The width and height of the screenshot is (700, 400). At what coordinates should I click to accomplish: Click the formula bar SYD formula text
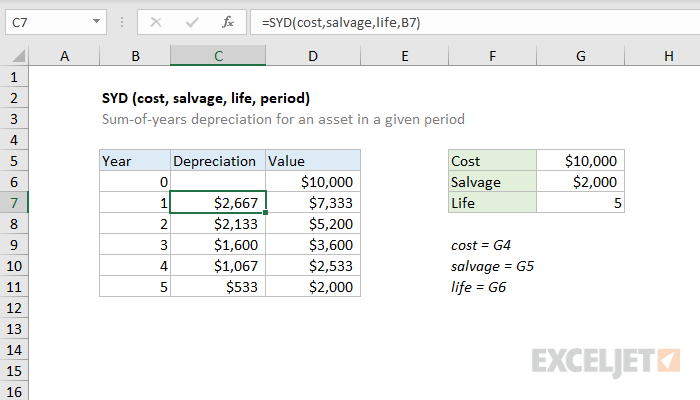pos(341,22)
